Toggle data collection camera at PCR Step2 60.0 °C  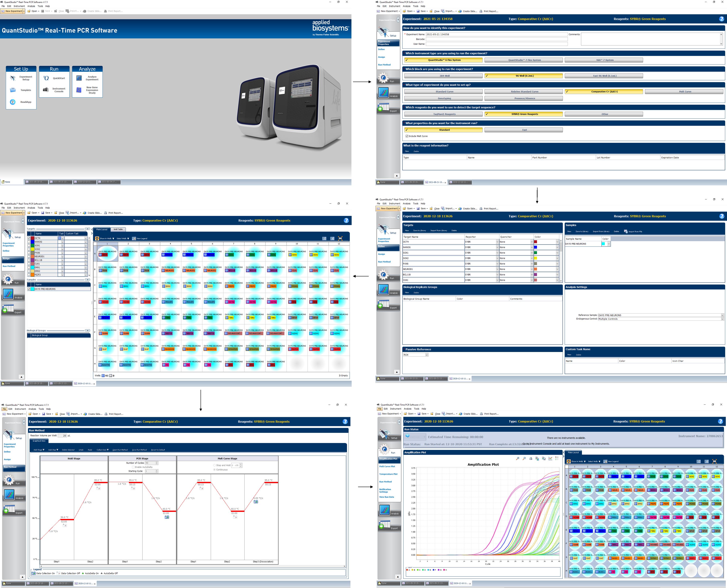[167, 517]
